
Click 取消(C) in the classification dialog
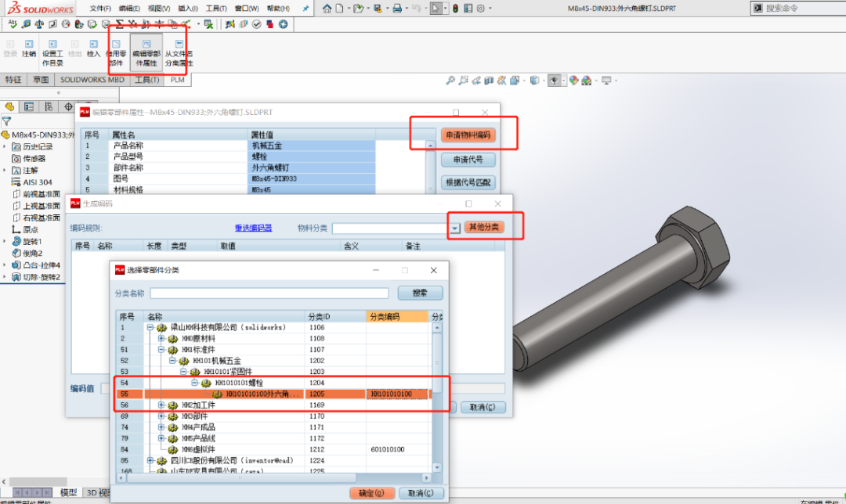pos(421,493)
